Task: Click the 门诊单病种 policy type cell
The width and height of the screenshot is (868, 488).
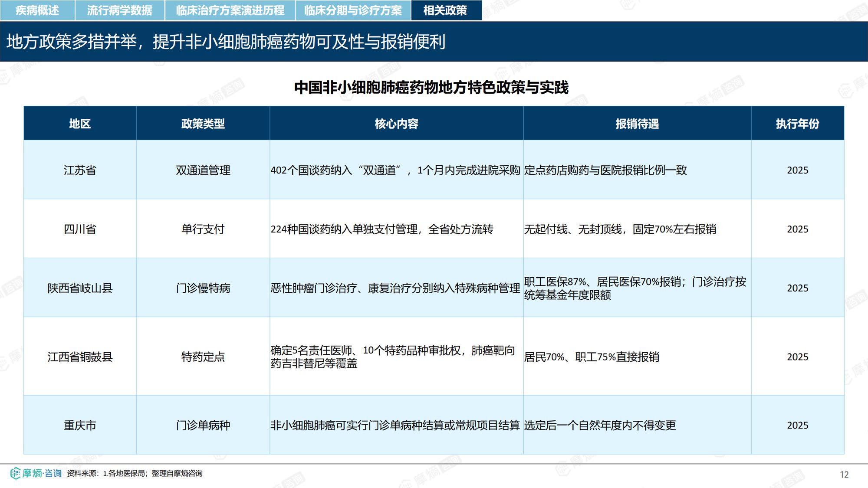Action: tap(203, 425)
